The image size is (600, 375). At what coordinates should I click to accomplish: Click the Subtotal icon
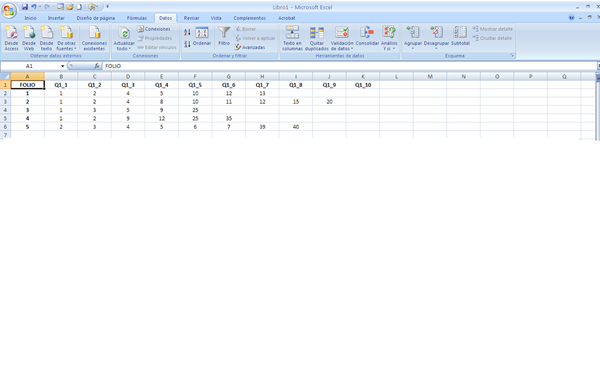pyautogui.click(x=460, y=36)
